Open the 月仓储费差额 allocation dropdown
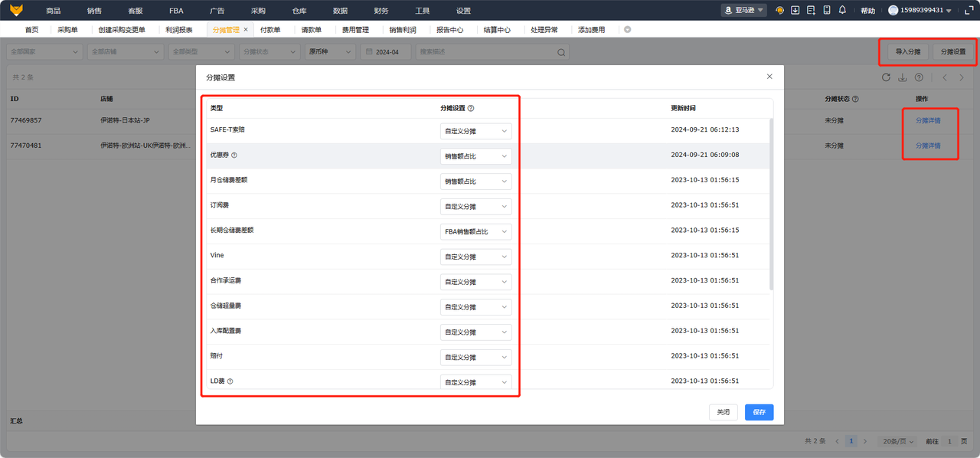 click(475, 182)
